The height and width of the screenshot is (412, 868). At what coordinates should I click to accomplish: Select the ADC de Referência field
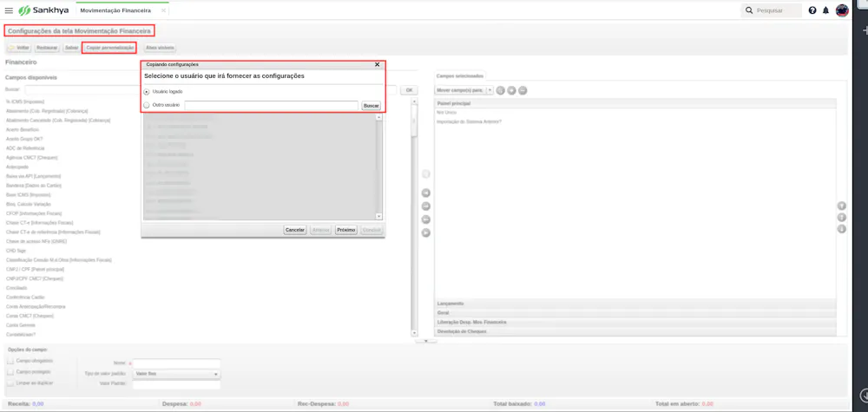point(25,148)
